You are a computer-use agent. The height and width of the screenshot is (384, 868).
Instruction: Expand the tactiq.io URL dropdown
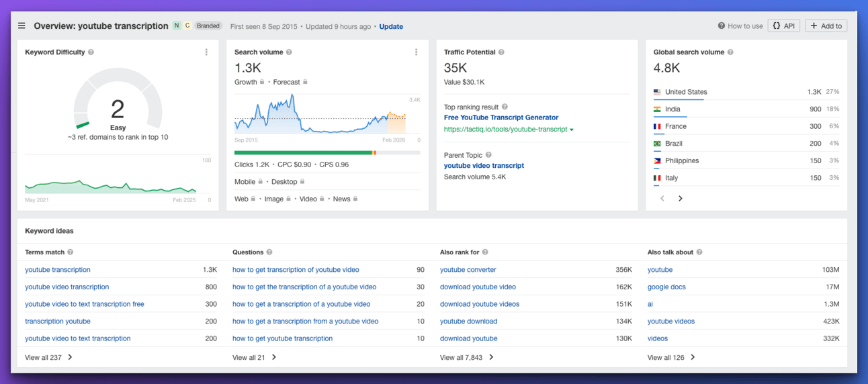click(x=572, y=130)
